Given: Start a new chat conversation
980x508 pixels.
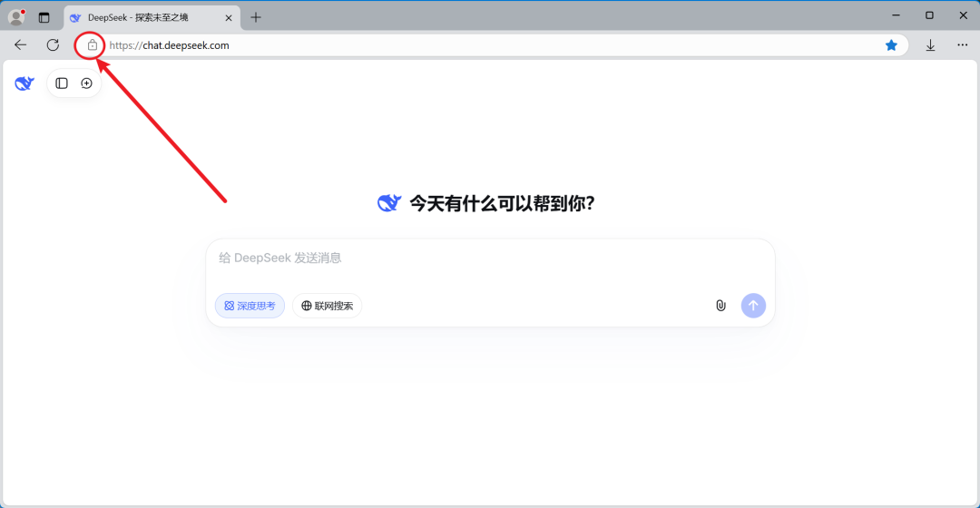Looking at the screenshot, I should [x=86, y=83].
